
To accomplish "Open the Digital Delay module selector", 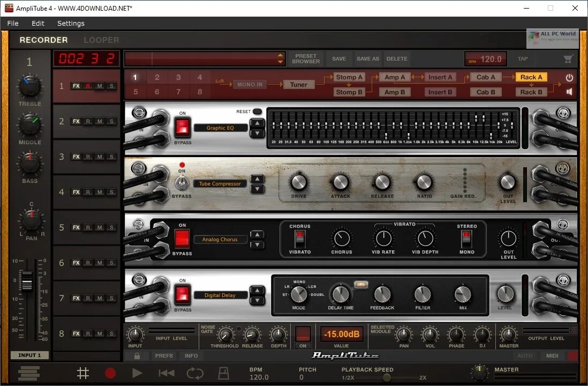I will [x=221, y=294].
